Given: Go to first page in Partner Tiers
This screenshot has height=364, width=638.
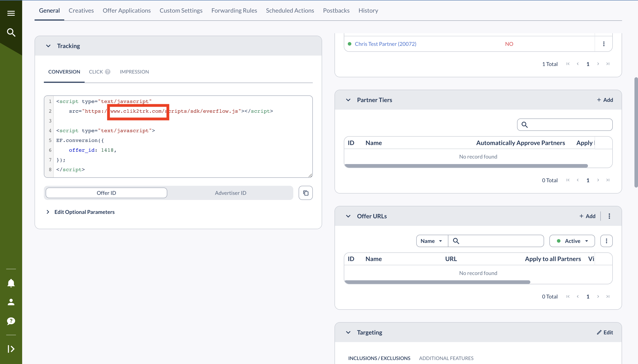Looking at the screenshot, I should [x=568, y=180].
